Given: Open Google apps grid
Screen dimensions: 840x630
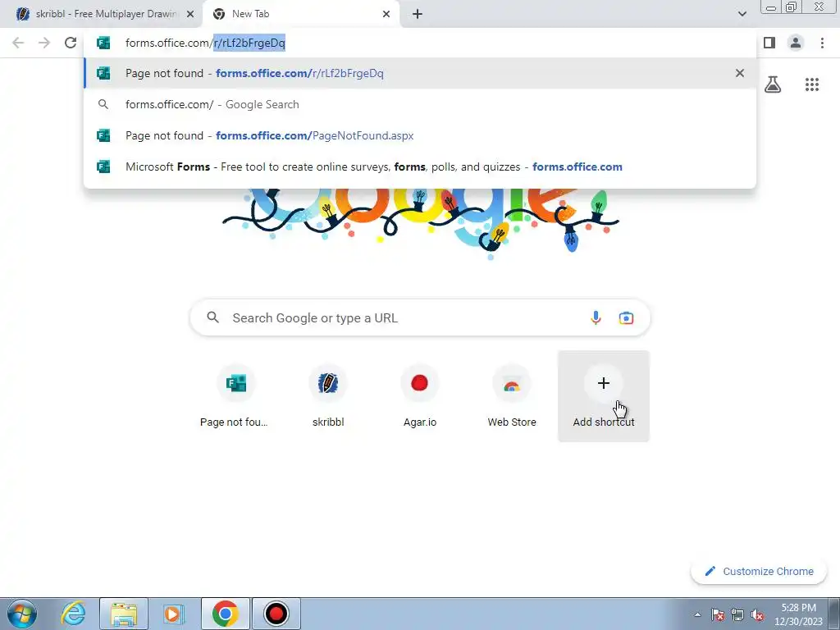Looking at the screenshot, I should point(812,84).
